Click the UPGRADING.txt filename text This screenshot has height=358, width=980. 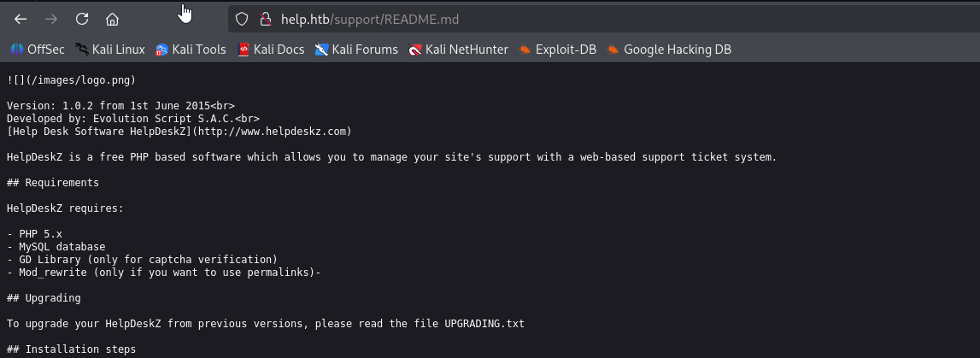click(484, 324)
